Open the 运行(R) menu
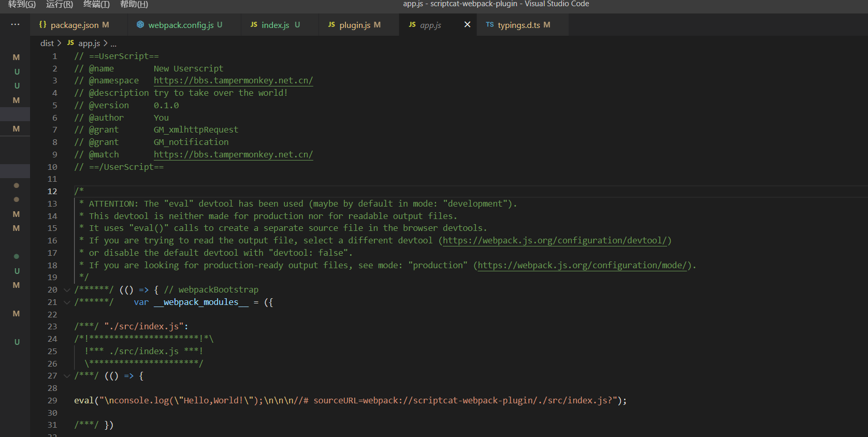This screenshot has height=437, width=868. 60,4
